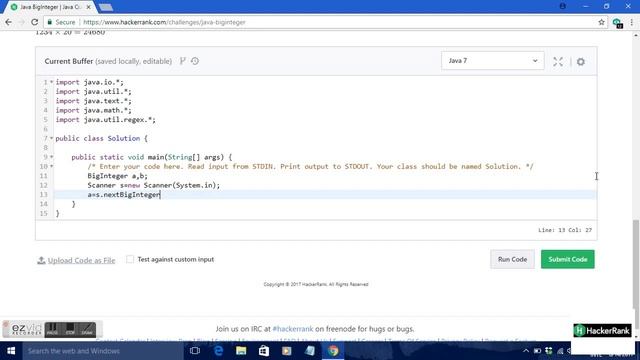Open File Explorer from the taskbar
This screenshot has height=360, width=640.
coord(241,351)
